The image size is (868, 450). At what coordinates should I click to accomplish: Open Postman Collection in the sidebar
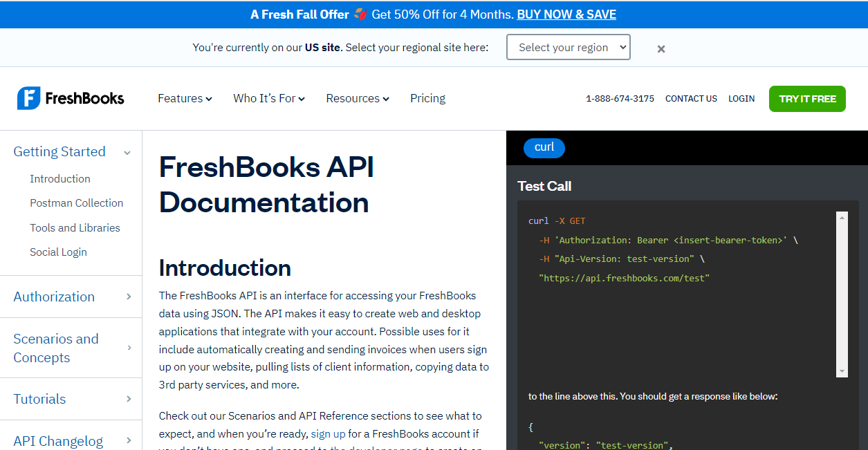click(76, 203)
